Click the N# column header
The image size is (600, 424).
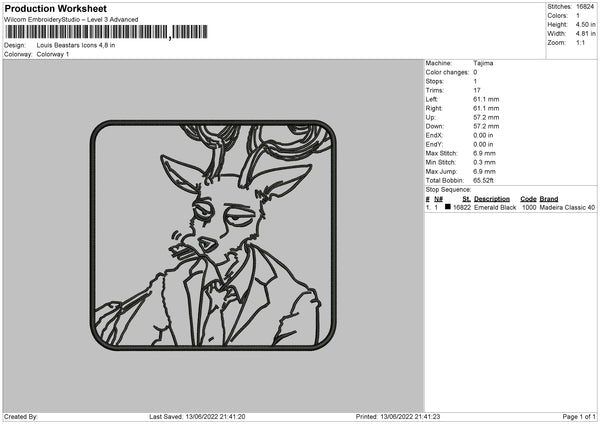439,199
